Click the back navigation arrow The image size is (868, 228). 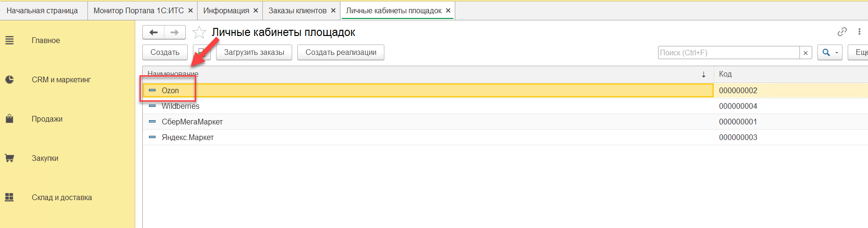(x=153, y=32)
